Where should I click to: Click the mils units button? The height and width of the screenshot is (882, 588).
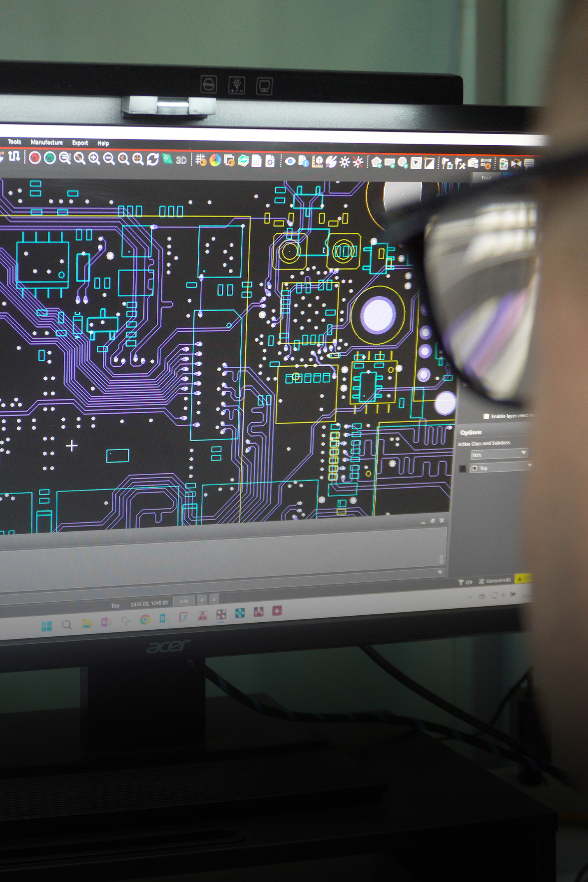pos(184,601)
